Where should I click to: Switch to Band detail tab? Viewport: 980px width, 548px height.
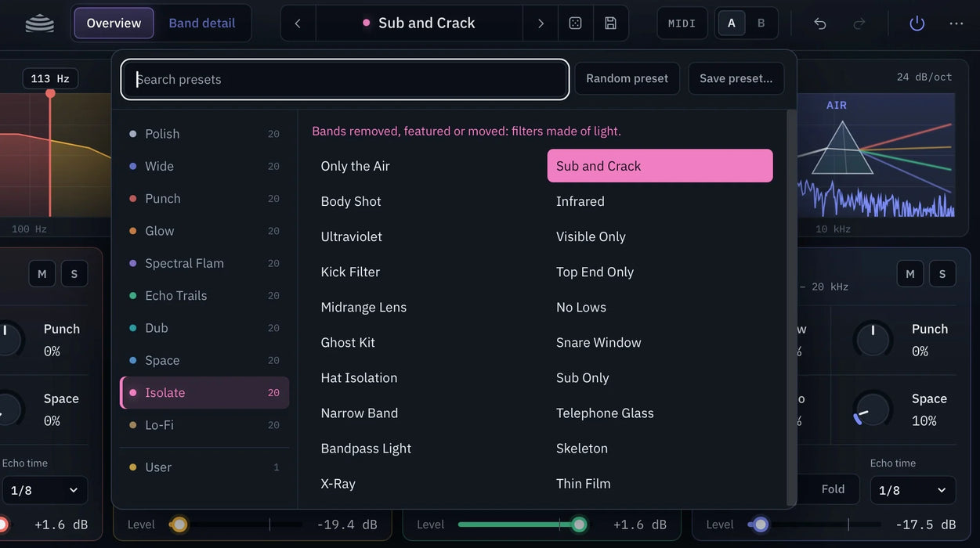(x=202, y=23)
